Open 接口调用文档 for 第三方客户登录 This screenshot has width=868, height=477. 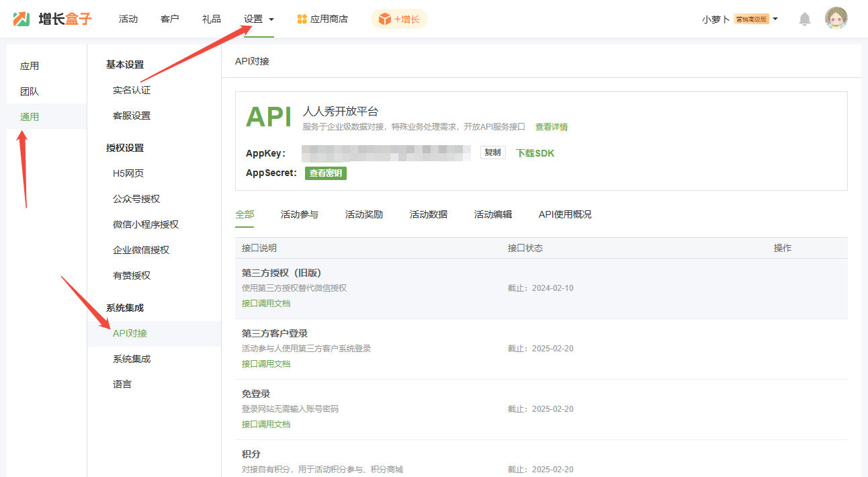click(x=266, y=364)
